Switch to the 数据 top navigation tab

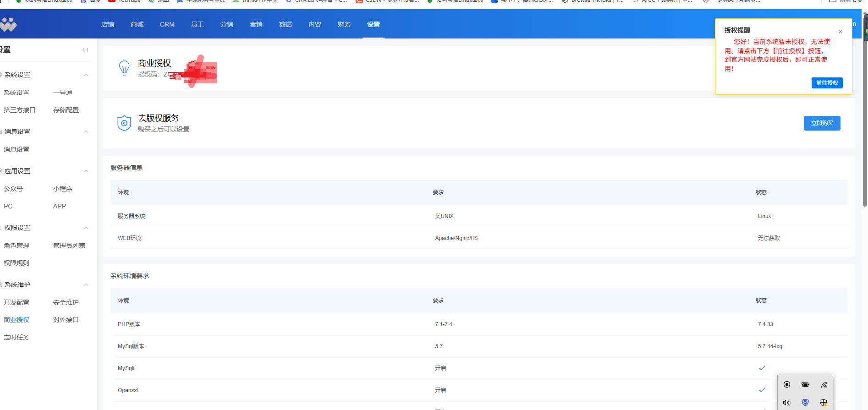(x=286, y=24)
